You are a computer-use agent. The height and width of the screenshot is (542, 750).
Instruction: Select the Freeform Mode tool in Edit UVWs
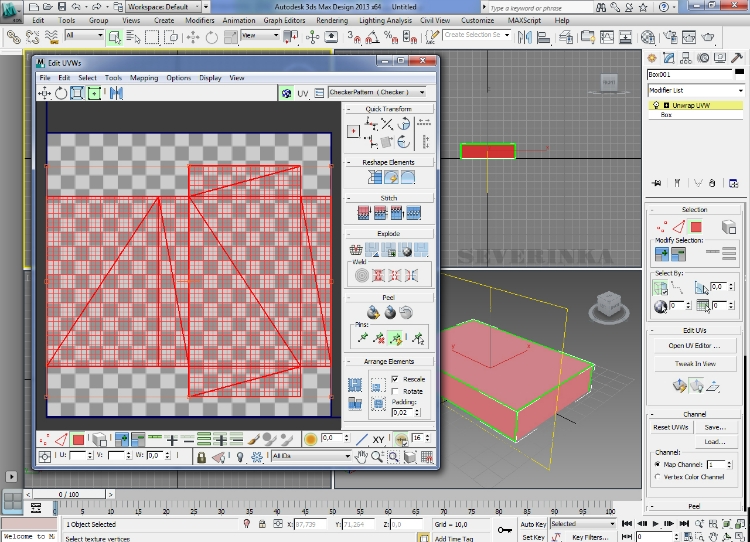(94, 93)
